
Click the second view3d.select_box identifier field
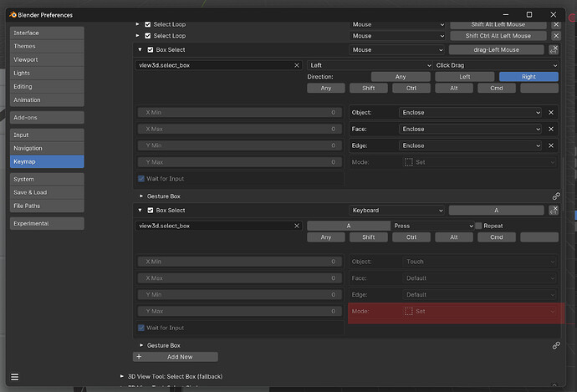(x=219, y=226)
